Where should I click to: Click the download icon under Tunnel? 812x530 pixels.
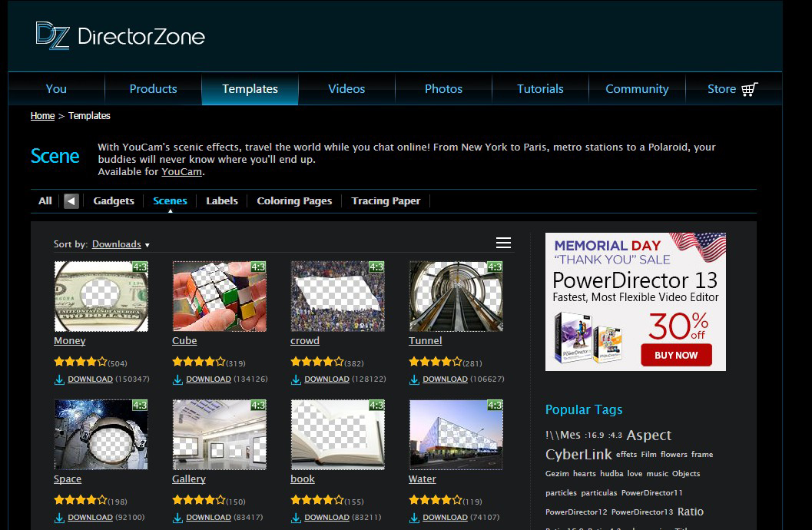tap(413, 379)
